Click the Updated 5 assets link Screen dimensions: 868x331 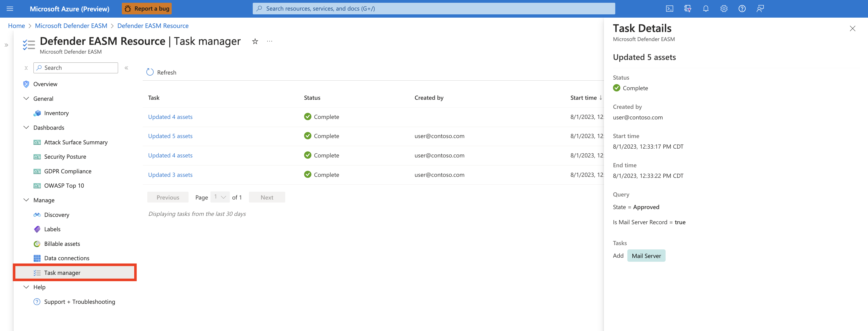(x=170, y=136)
